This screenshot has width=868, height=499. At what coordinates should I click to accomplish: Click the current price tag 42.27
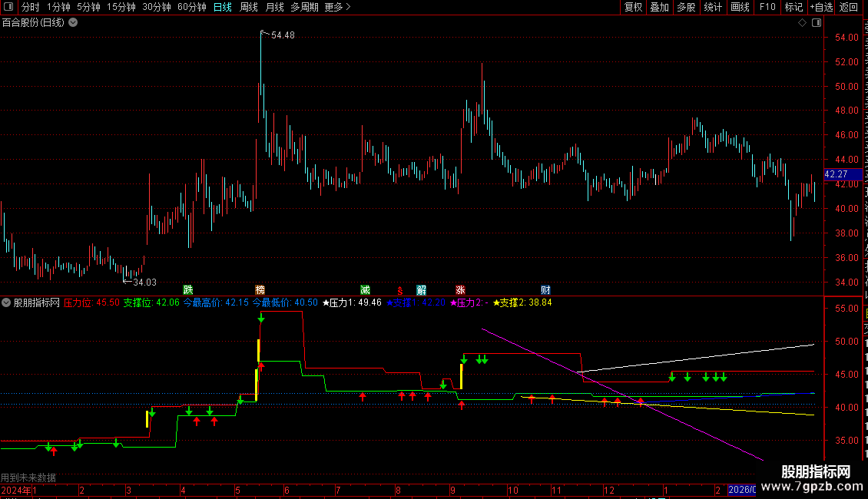(x=843, y=174)
